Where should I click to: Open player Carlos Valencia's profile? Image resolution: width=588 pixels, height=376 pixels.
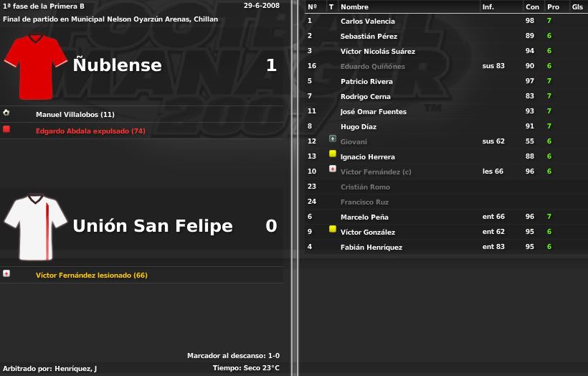367,21
